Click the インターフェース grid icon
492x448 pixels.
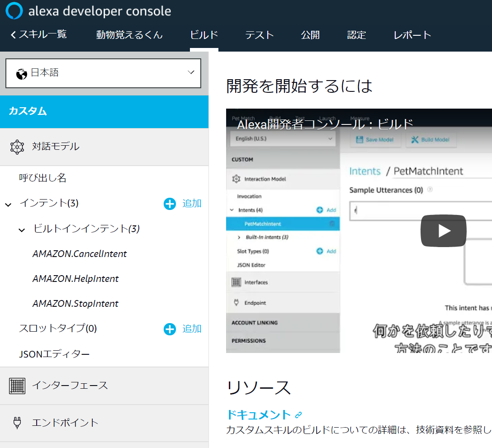[x=17, y=386]
